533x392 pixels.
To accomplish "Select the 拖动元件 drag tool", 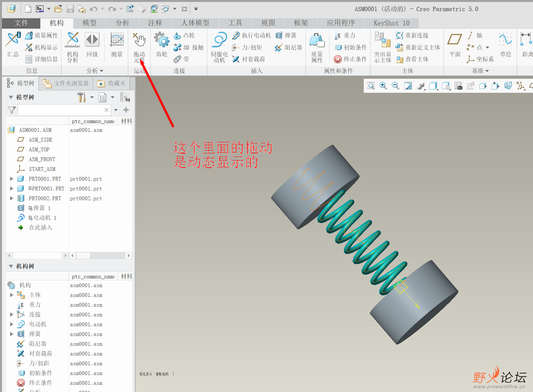I will coord(139,48).
